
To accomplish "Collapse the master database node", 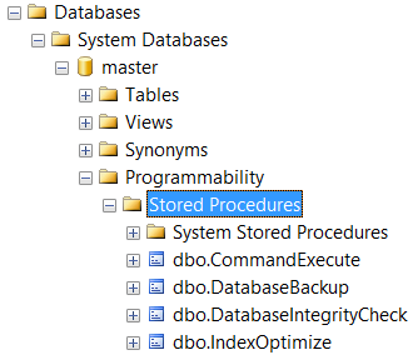I will tap(62, 68).
